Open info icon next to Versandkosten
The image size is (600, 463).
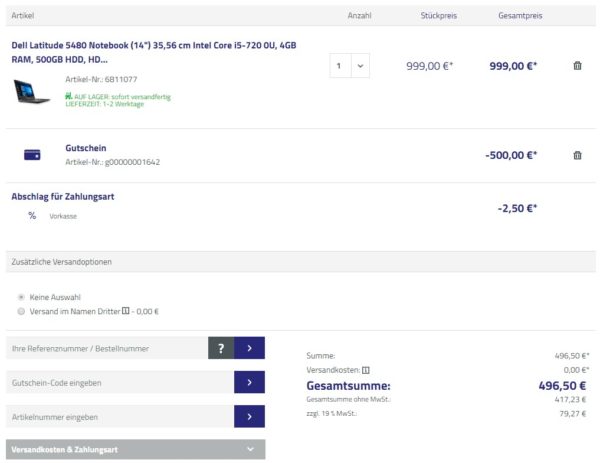(x=366, y=370)
